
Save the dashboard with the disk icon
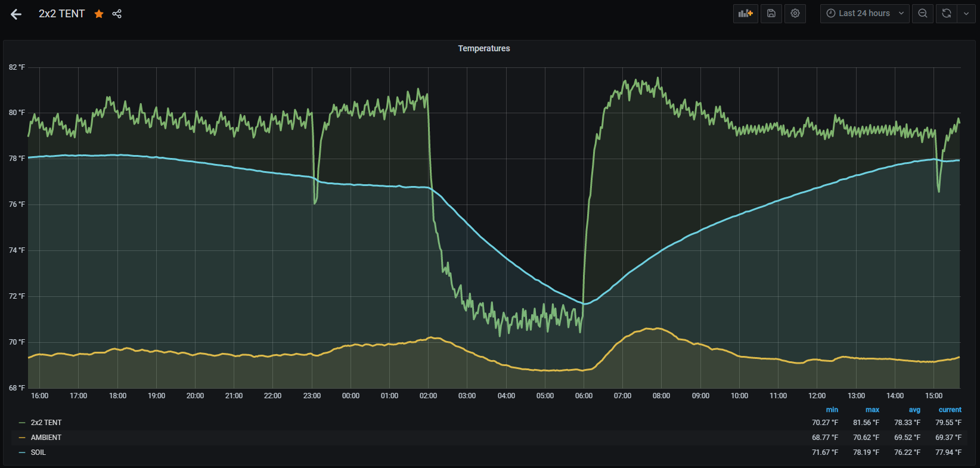pyautogui.click(x=771, y=13)
